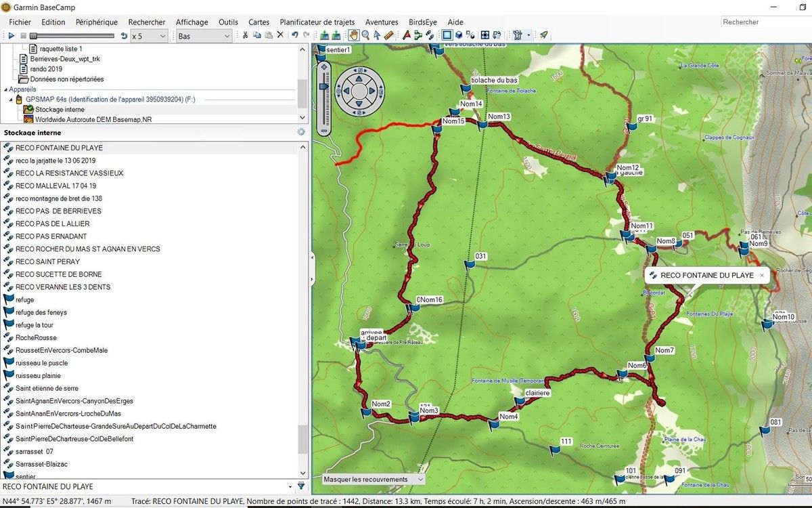Send data to the device icon

pyautogui.click(x=324, y=36)
